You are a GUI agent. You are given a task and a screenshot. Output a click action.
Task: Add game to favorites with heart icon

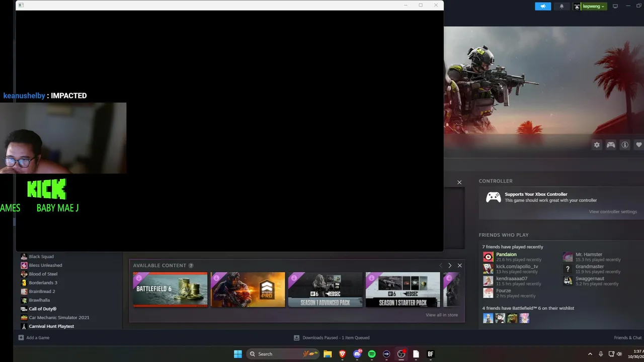coord(639,145)
